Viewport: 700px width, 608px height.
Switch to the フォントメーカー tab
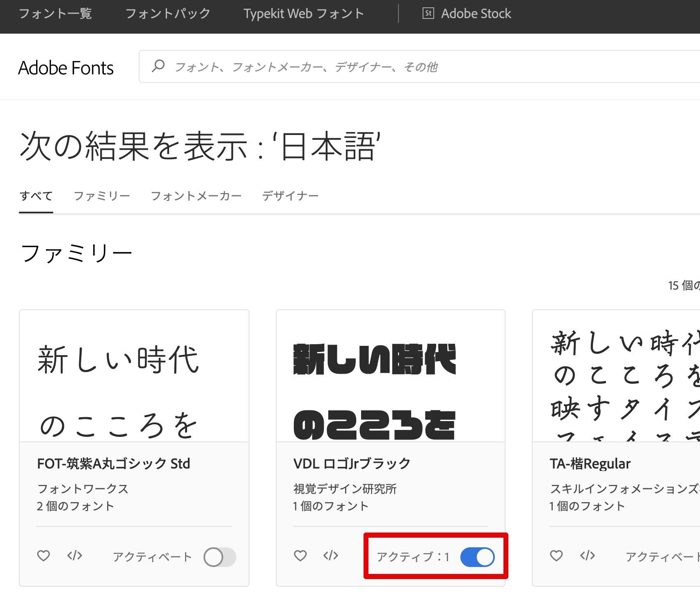(x=196, y=196)
